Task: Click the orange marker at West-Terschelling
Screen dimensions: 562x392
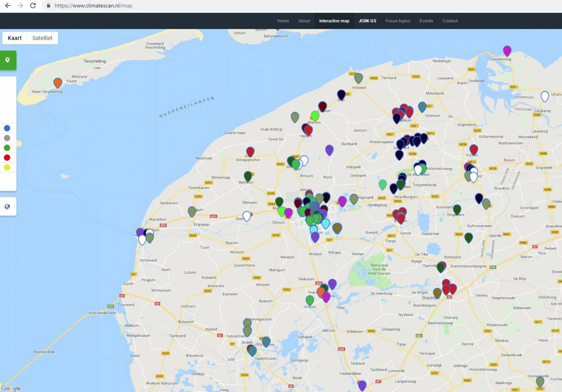Action: point(58,82)
